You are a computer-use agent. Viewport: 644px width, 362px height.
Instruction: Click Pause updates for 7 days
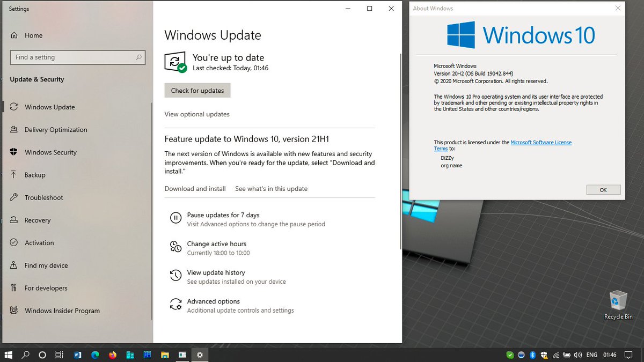pyautogui.click(x=223, y=215)
